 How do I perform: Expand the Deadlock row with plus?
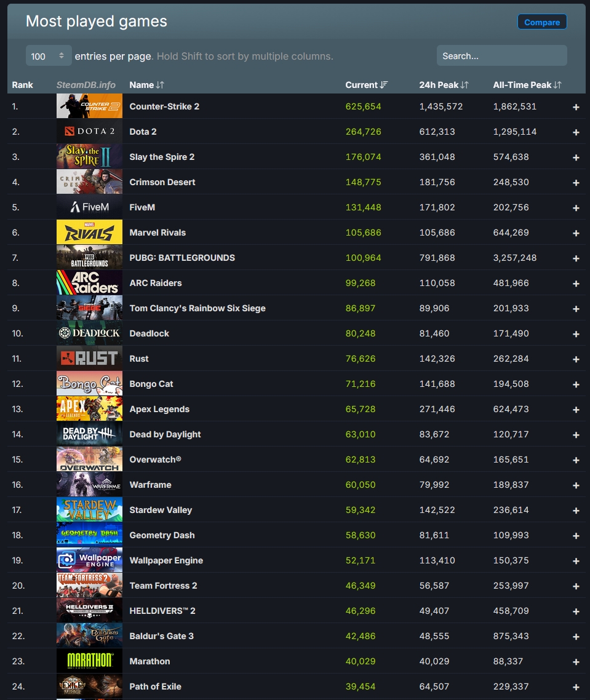576,334
